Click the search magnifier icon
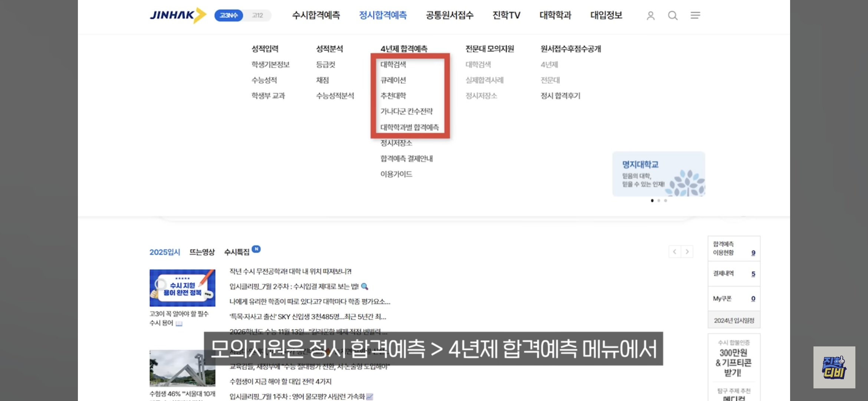Image resolution: width=868 pixels, height=401 pixels. tap(673, 16)
